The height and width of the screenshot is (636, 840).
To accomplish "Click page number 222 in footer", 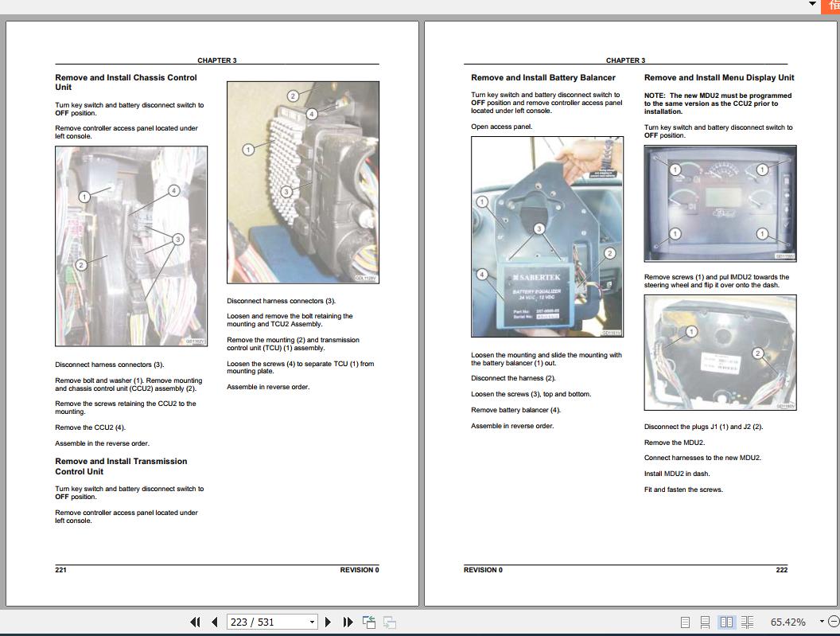I will tap(782, 569).
